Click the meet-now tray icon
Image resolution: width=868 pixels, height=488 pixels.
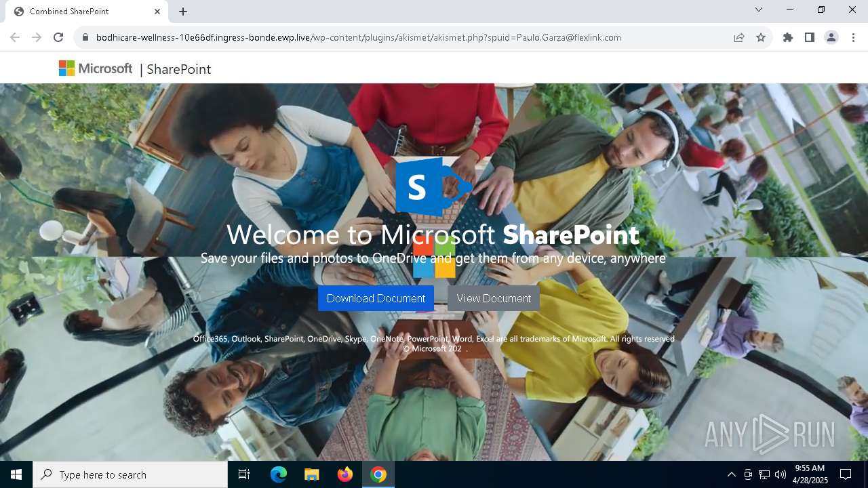[x=747, y=474]
